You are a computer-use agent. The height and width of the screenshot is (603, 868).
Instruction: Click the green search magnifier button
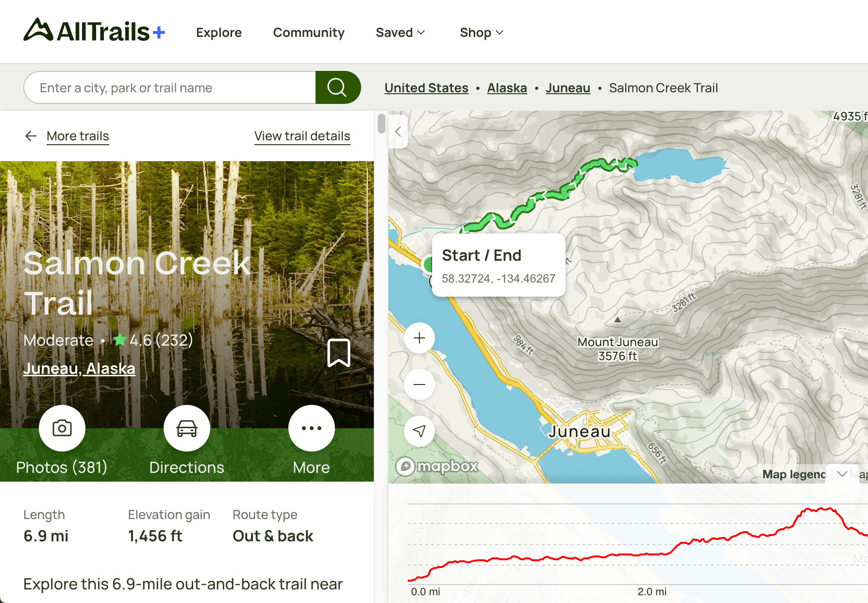coord(337,87)
